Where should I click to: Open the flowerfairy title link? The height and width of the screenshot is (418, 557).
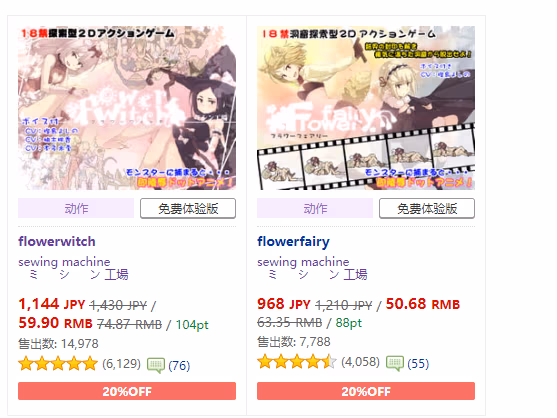pos(293,242)
